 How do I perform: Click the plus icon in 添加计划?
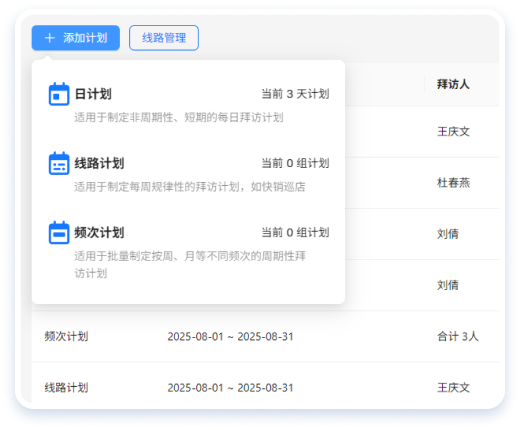click(50, 38)
